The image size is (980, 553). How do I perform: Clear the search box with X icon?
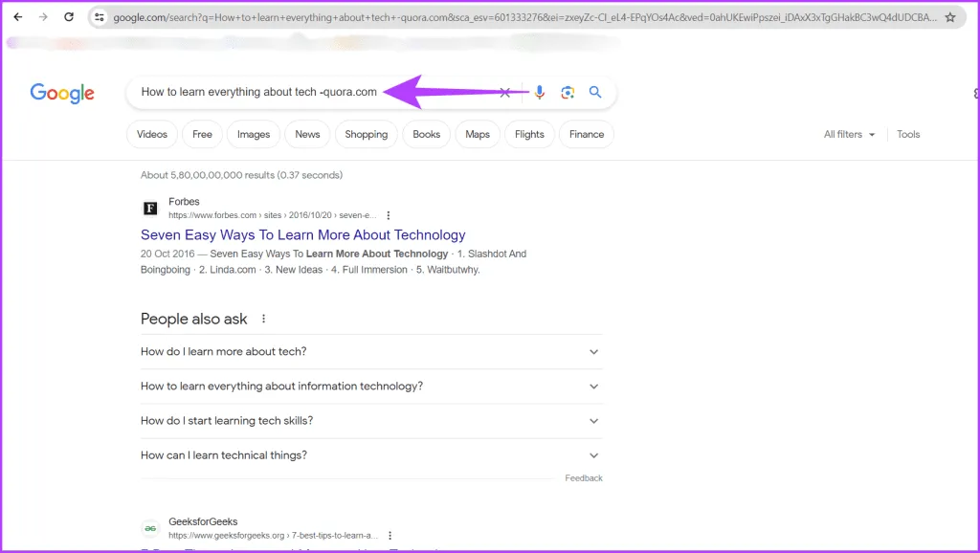(505, 92)
